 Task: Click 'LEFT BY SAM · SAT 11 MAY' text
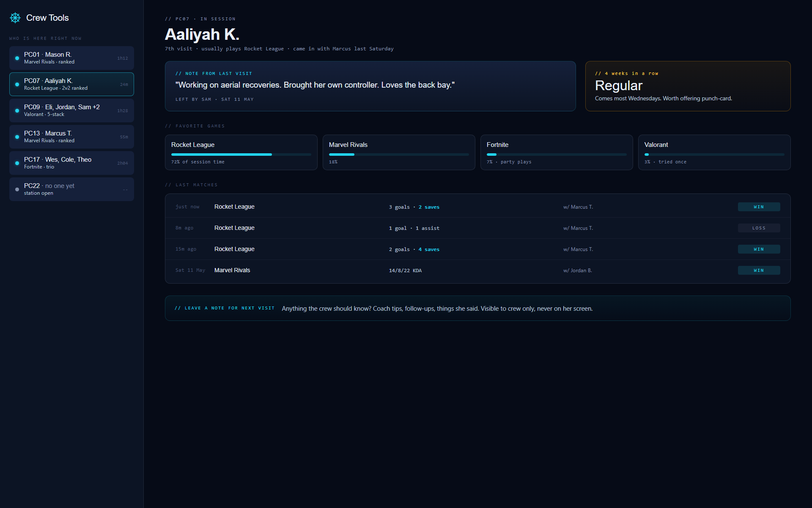pyautogui.click(x=214, y=99)
